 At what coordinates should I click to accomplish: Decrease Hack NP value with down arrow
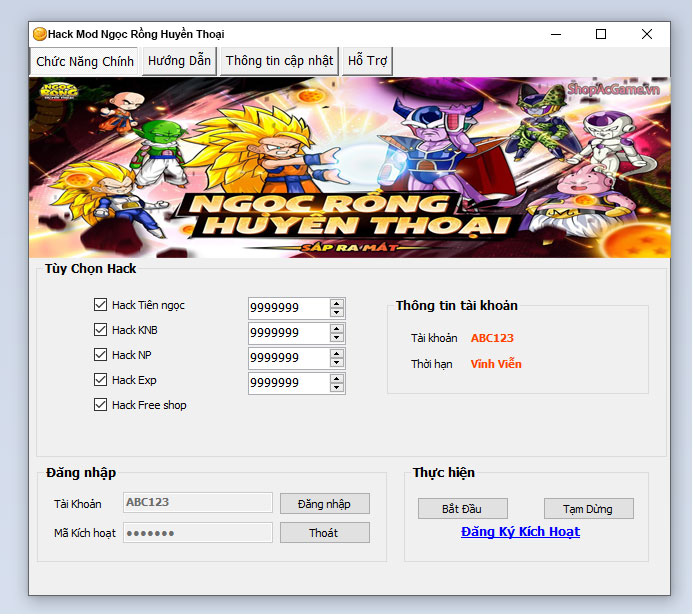337,362
